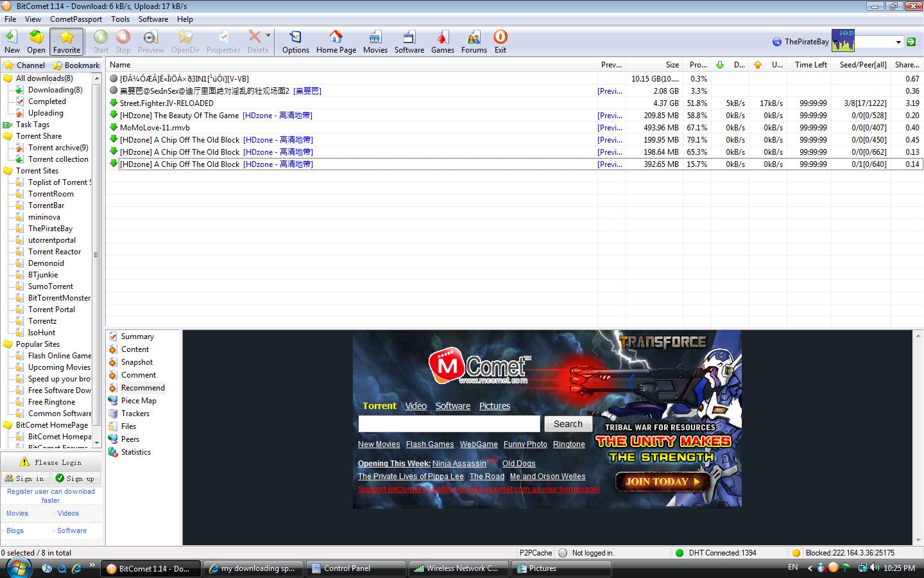924x578 pixels.
Task: Click the green search go arrow button
Action: point(911,42)
